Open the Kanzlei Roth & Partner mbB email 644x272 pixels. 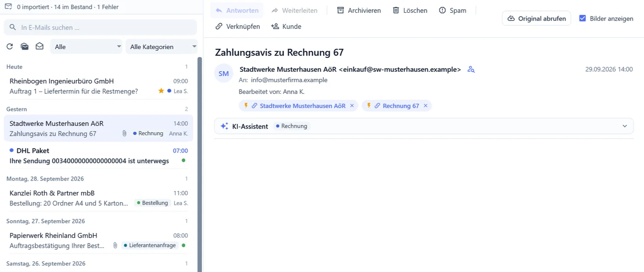(x=98, y=198)
